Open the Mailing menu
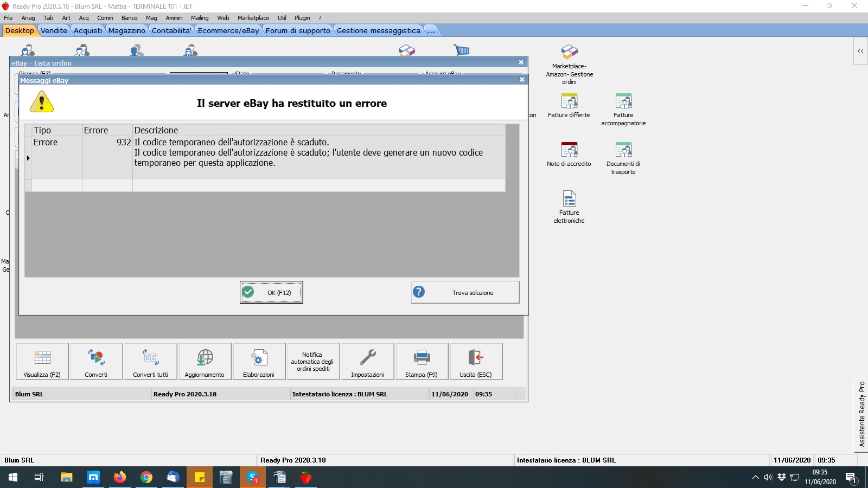The width and height of the screenshot is (868, 488). (x=200, y=18)
